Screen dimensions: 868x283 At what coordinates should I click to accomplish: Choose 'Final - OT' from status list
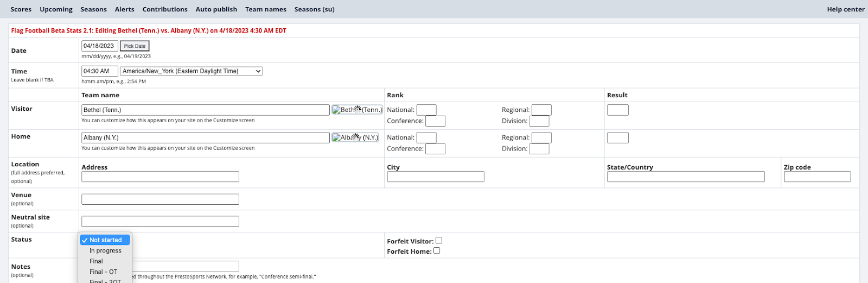click(103, 272)
